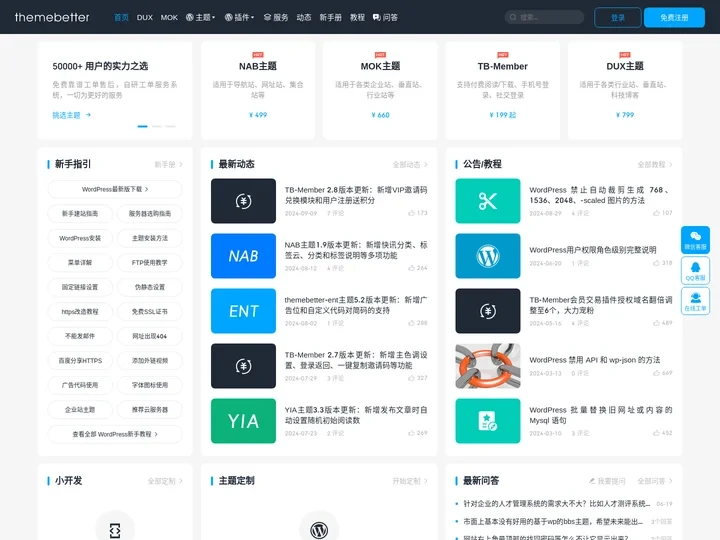
Task: Open the TB-Member product card
Action: (x=502, y=90)
